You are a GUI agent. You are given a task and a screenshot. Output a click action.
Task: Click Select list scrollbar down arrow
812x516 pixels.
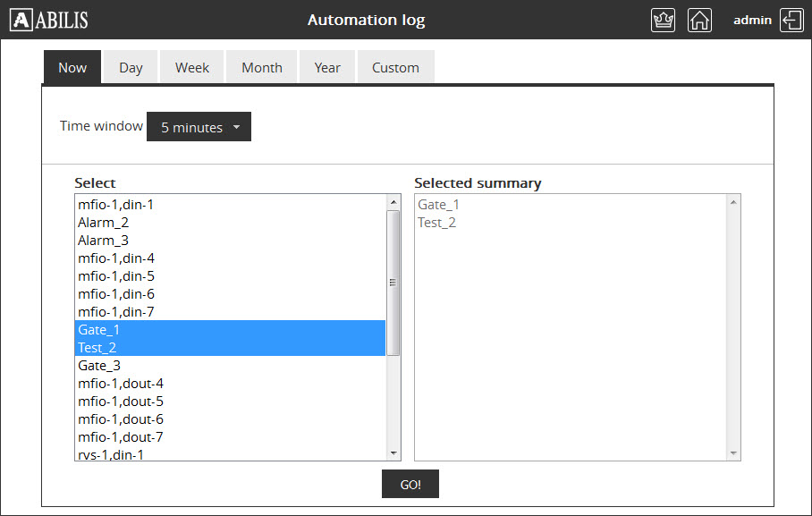coord(393,453)
